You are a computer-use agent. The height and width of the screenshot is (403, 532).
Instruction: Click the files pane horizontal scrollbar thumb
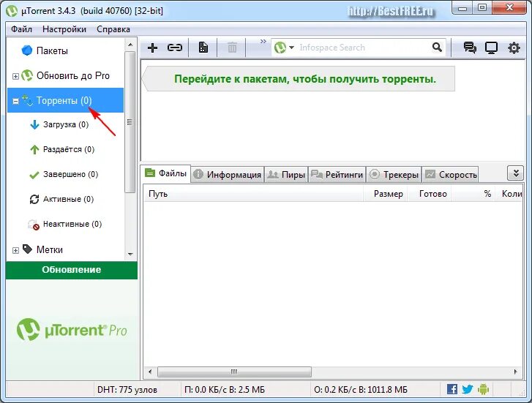[234, 372]
